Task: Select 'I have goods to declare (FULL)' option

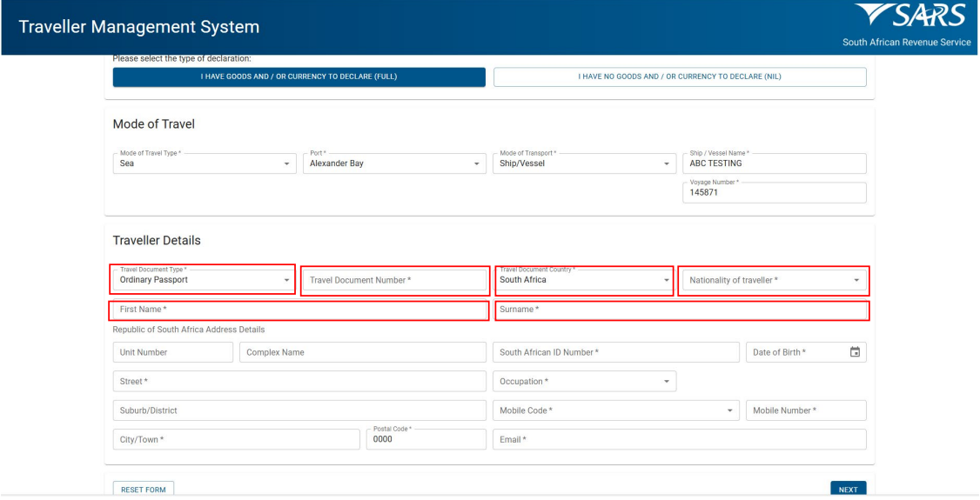Action: click(x=299, y=77)
